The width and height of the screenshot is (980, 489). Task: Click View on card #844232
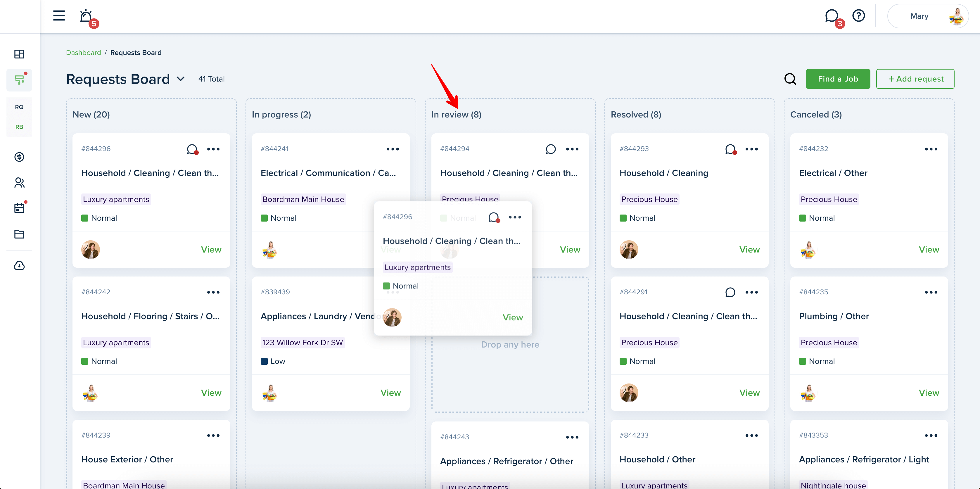929,250
